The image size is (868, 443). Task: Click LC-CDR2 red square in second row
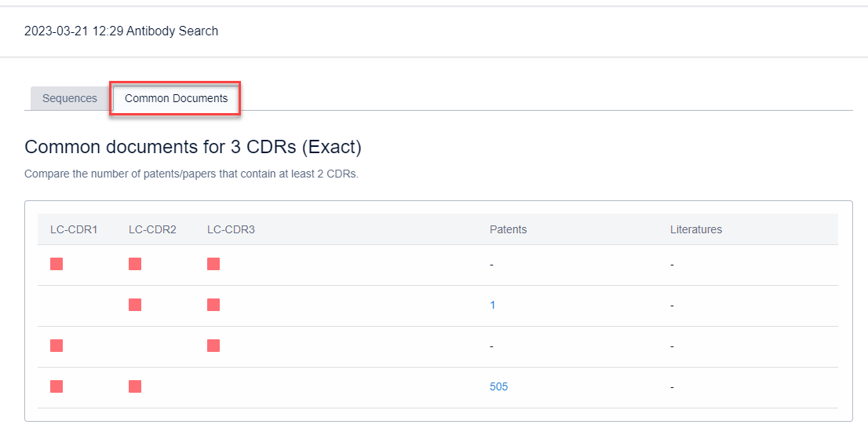(x=135, y=305)
